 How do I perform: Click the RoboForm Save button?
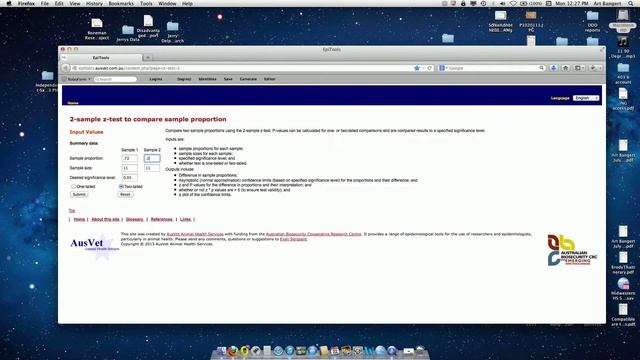228,79
